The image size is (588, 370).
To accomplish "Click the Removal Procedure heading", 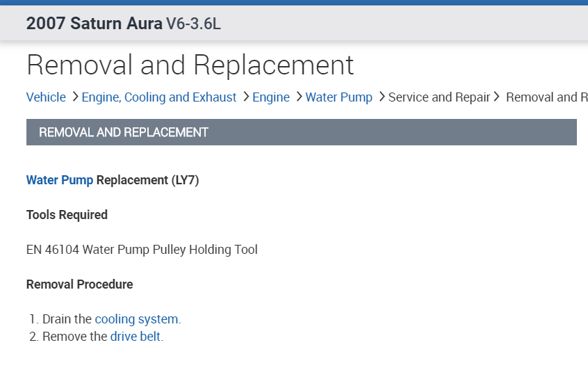I will [x=79, y=284].
